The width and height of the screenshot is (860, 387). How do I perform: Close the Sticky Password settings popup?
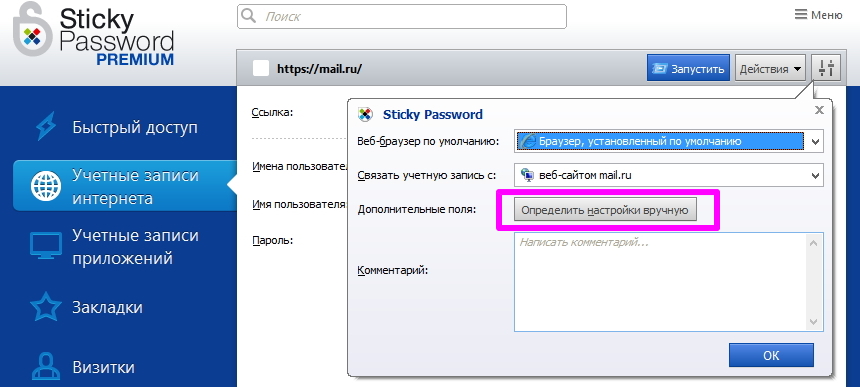[819, 110]
